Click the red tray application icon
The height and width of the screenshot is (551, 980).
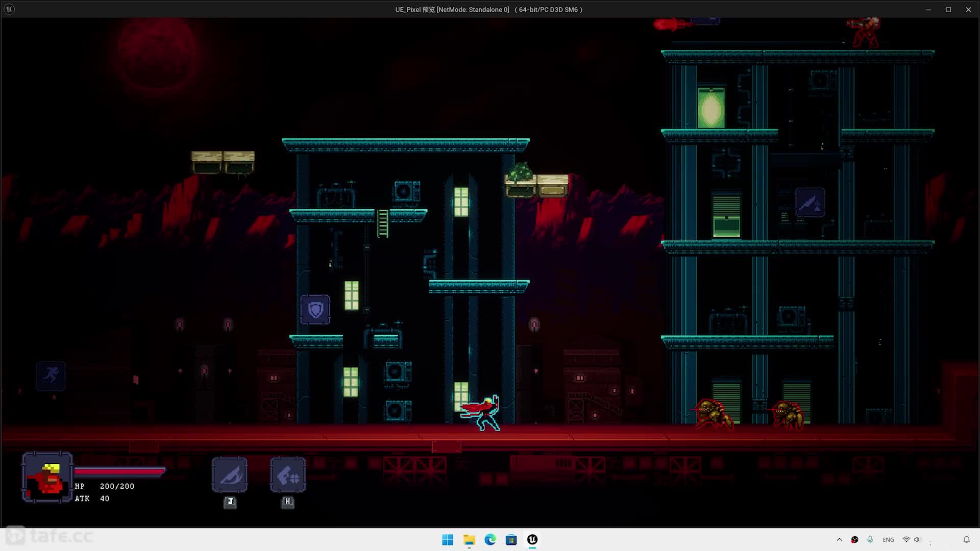[x=854, y=540]
